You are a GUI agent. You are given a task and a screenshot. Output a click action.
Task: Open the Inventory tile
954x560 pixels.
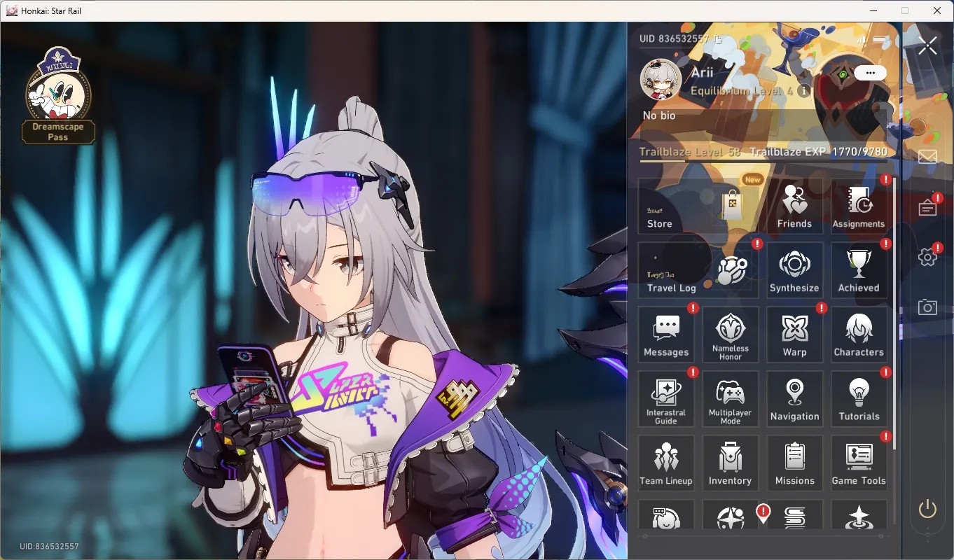pos(731,463)
